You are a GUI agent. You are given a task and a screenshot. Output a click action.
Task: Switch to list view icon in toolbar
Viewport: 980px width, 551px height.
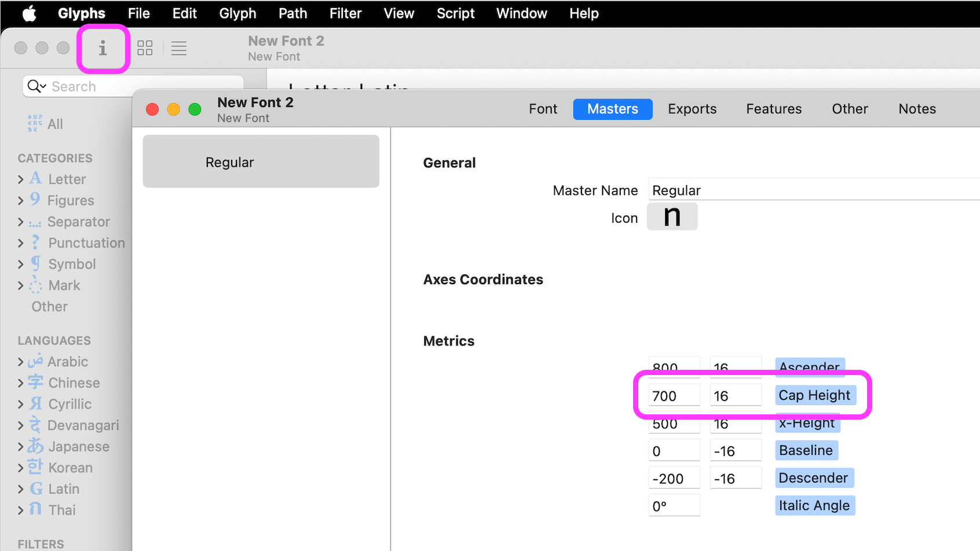pyautogui.click(x=179, y=48)
